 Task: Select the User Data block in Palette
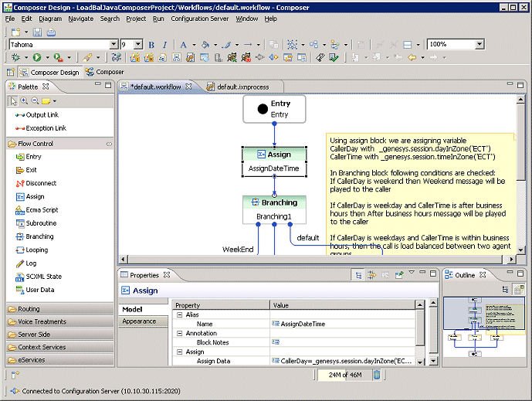pyautogui.click(x=35, y=290)
